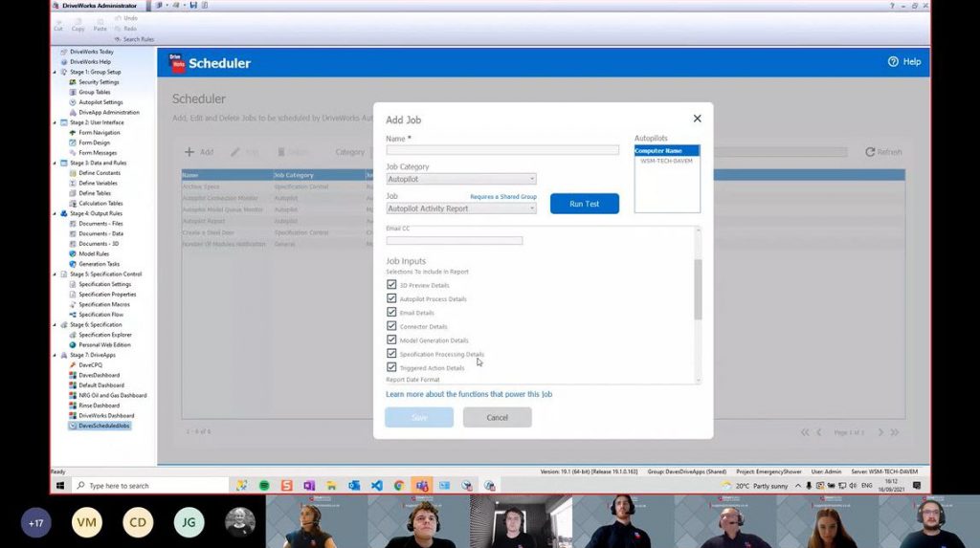This screenshot has width=980, height=548.
Task: Open Form Navigation in the tree
Action: tap(99, 133)
